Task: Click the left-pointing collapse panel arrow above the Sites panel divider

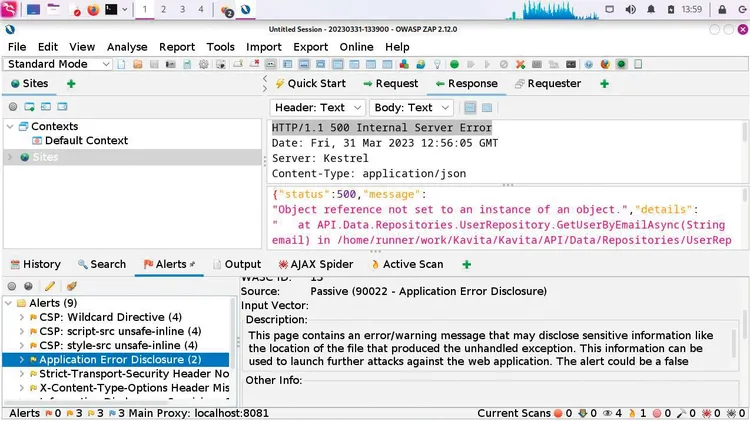Action: point(265,79)
